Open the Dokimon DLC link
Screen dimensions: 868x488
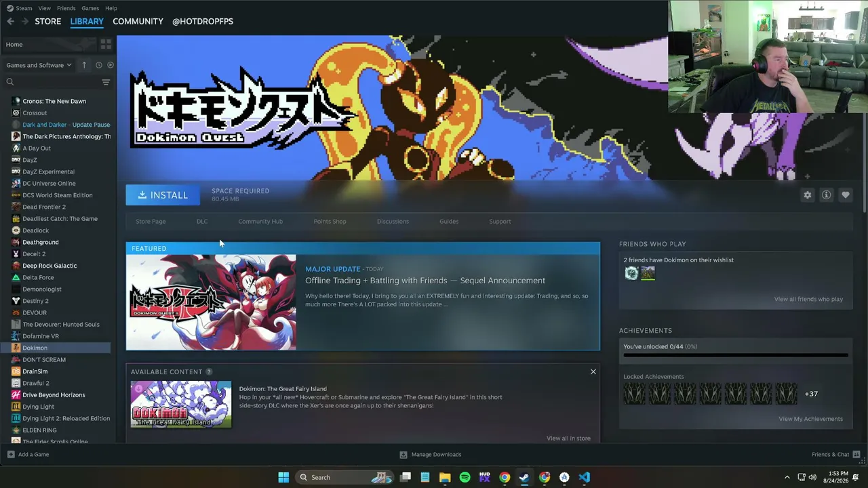point(202,221)
